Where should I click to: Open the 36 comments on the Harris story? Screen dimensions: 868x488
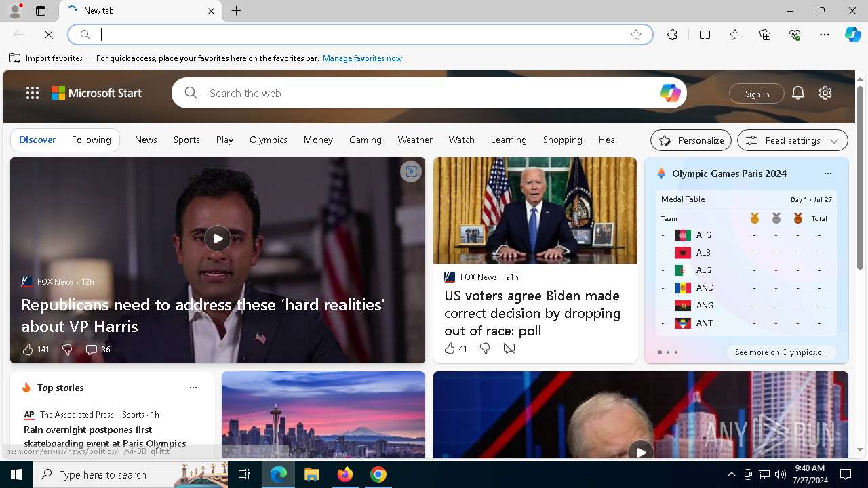98,350
